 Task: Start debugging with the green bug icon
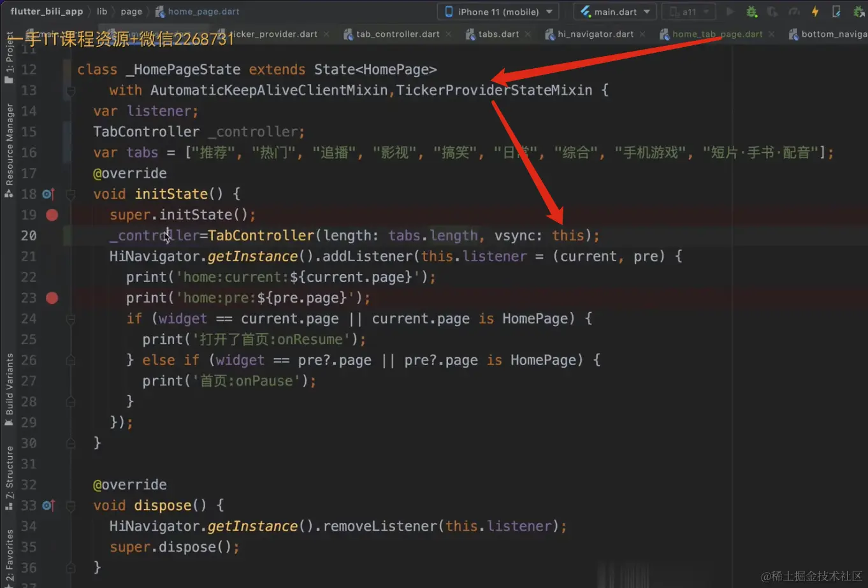point(751,11)
